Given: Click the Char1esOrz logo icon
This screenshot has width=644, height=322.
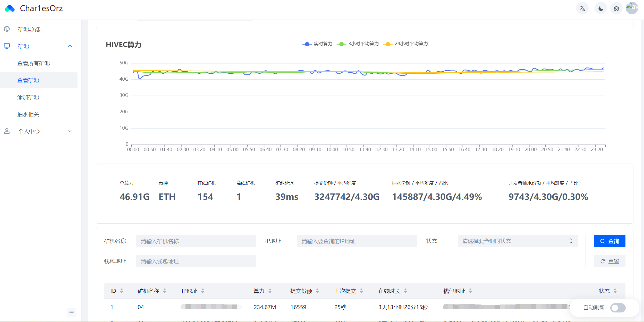Looking at the screenshot, I should pos(10,8).
